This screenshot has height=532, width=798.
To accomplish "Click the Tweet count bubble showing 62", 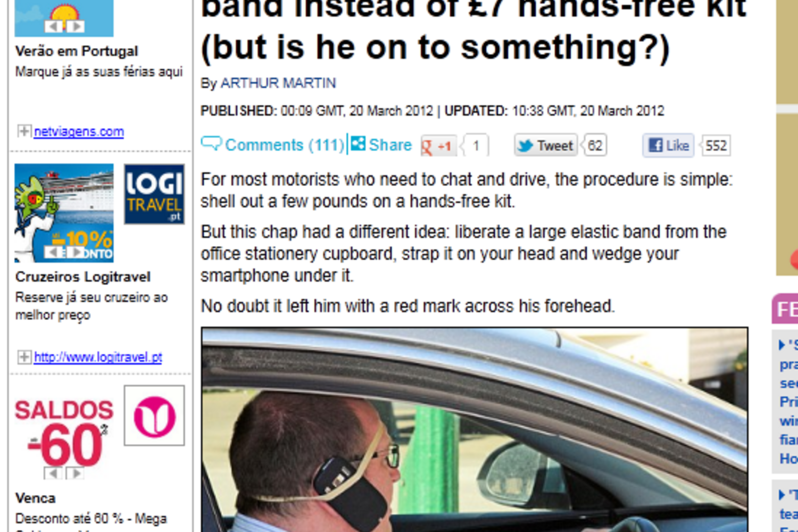I will coord(595,145).
